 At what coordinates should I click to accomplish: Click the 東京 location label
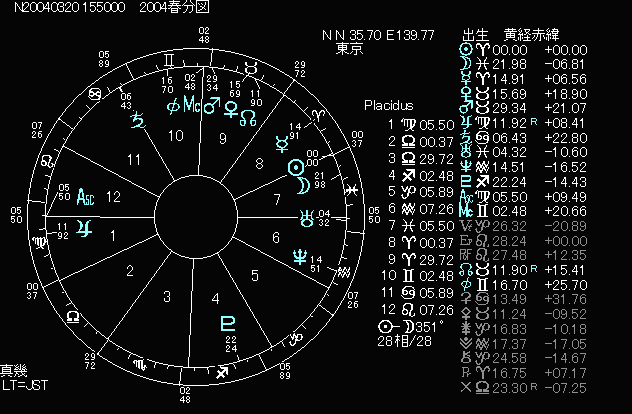(349, 48)
